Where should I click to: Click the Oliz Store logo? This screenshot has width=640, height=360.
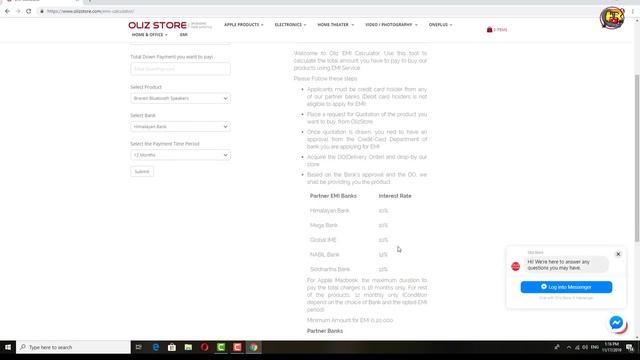coord(158,25)
